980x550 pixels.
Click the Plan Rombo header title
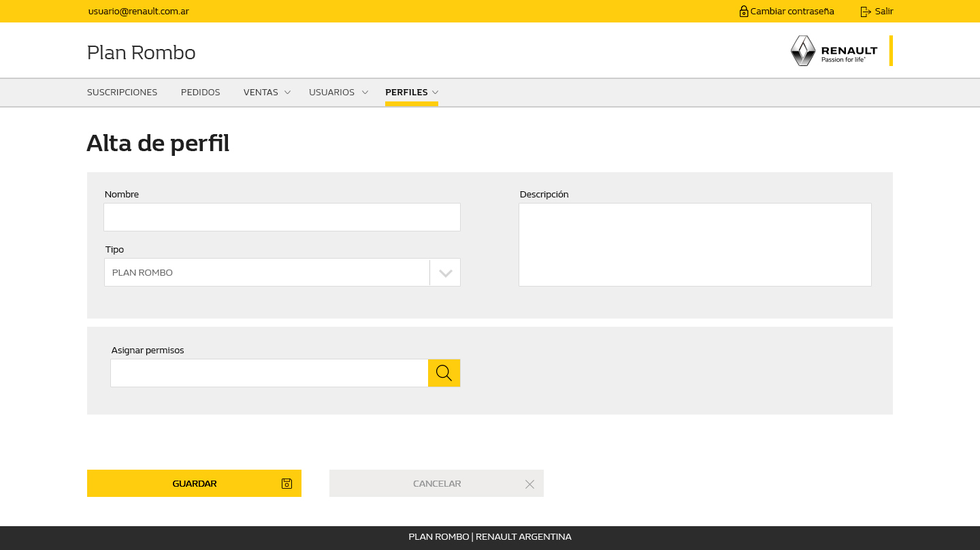pyautogui.click(x=142, y=52)
